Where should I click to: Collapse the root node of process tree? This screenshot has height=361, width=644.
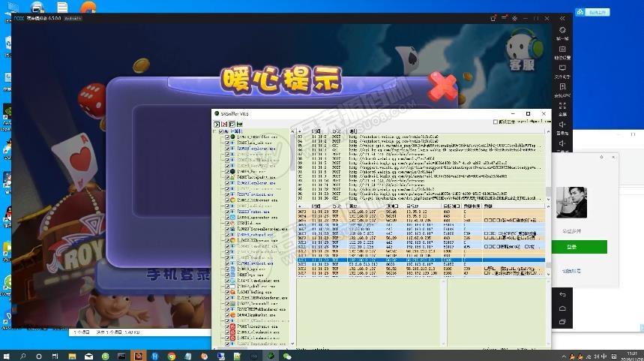pyautogui.click(x=215, y=131)
